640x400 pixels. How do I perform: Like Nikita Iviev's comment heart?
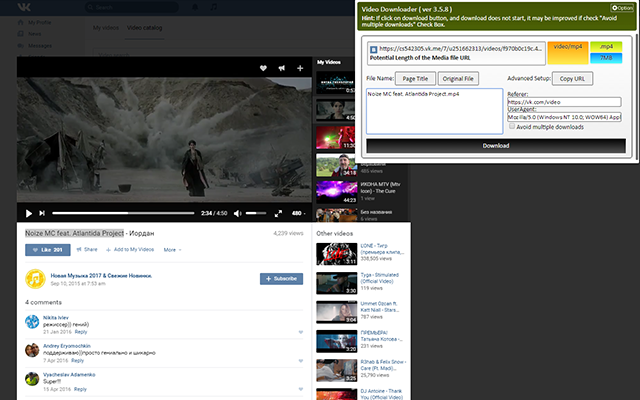(x=301, y=332)
